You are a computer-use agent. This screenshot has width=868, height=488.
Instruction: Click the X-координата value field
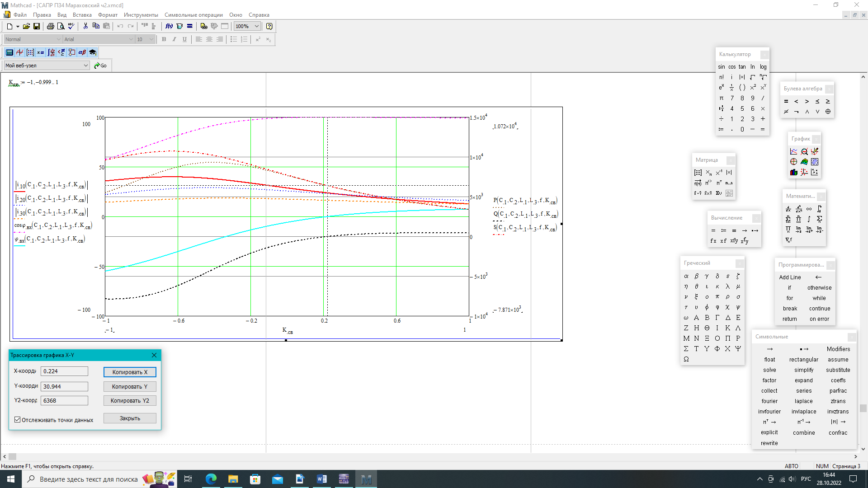(x=64, y=371)
